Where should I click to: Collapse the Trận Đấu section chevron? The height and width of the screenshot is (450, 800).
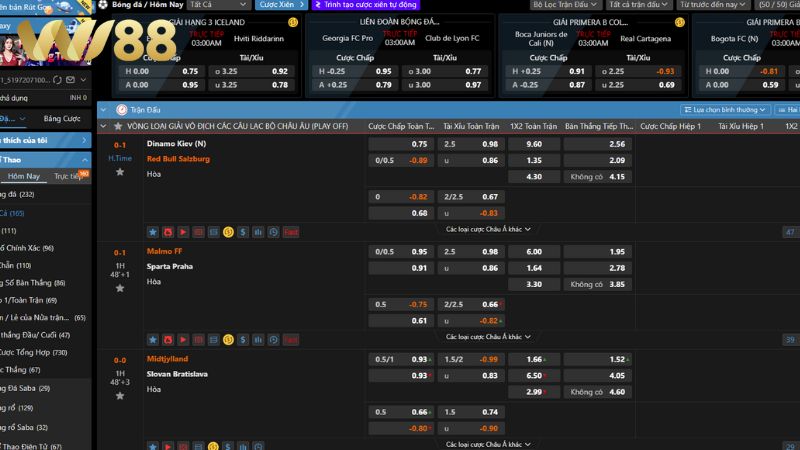104,110
